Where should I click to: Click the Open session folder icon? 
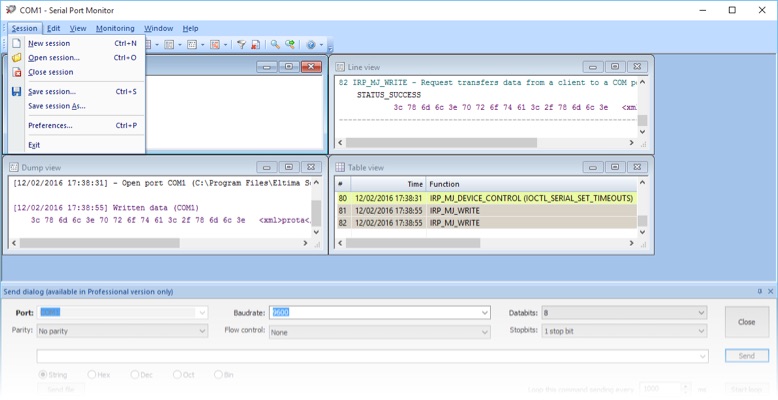click(x=16, y=58)
